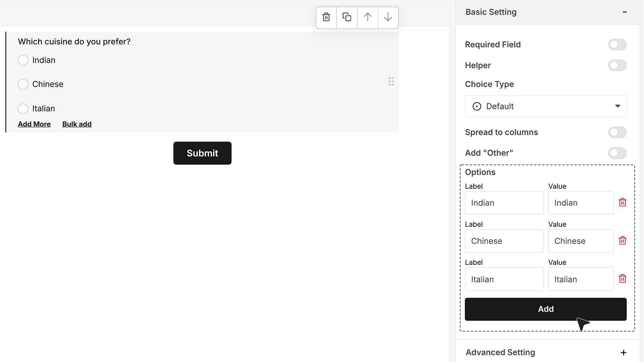Click the 'Italian' option label in the form
The width and height of the screenshot is (644, 362).
pos(44,109)
